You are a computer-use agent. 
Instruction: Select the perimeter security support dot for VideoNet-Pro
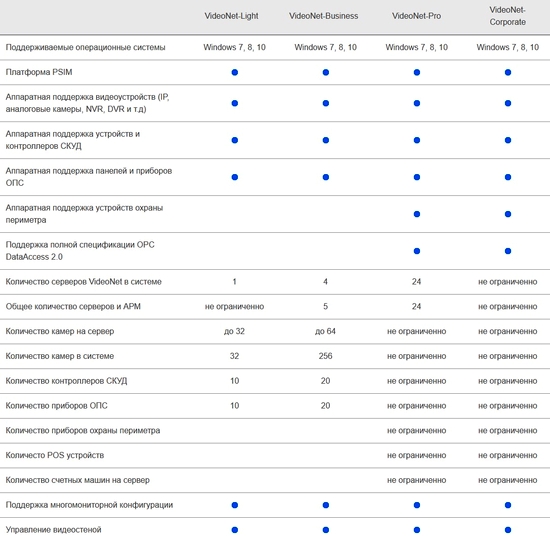tap(417, 214)
